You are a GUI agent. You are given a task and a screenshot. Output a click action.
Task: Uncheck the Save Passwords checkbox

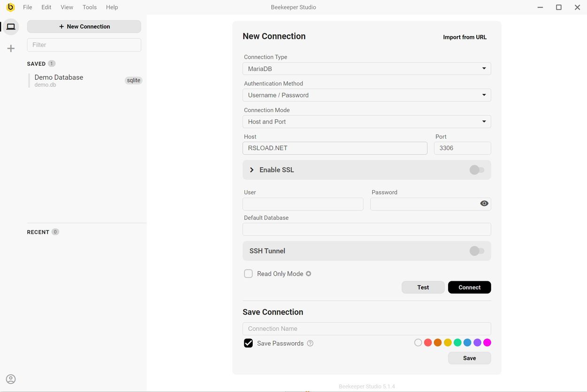(248, 343)
